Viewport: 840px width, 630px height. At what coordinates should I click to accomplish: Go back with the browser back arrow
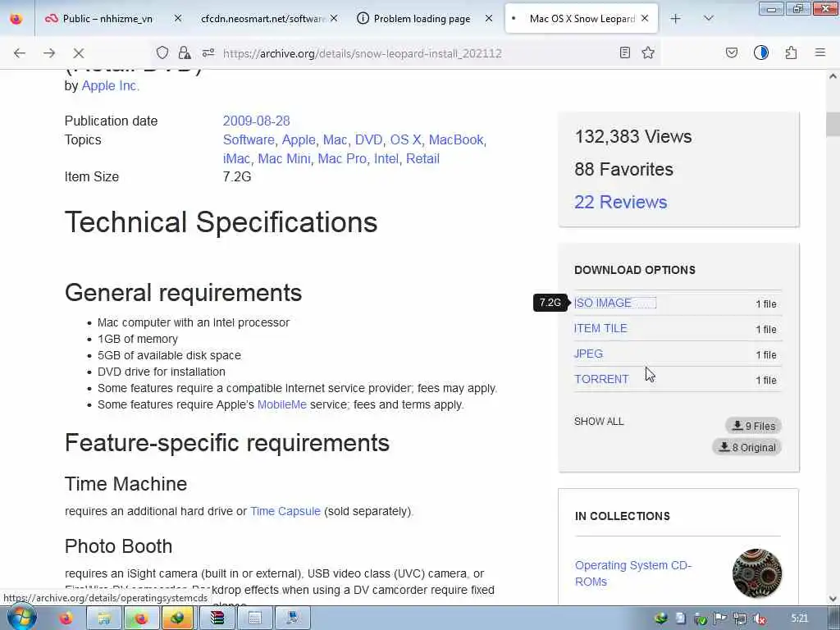pyautogui.click(x=20, y=52)
